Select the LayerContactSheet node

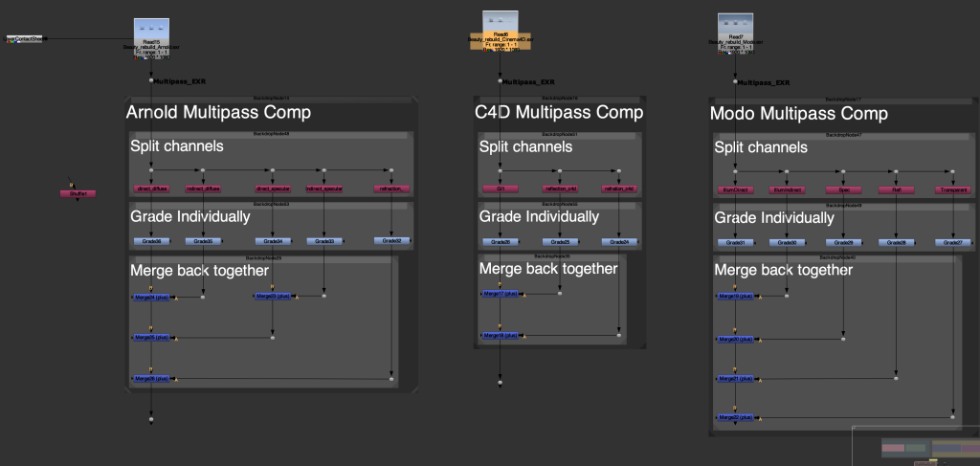click(24, 38)
